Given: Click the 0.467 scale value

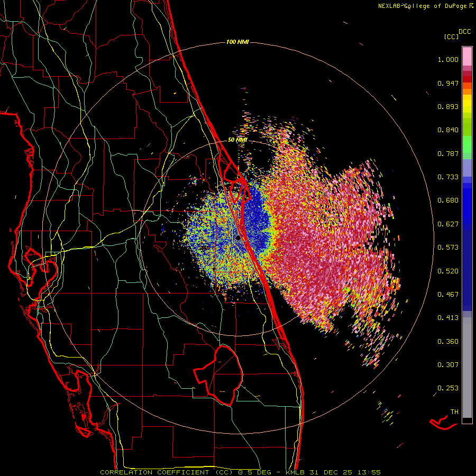Looking at the screenshot, I should point(448,295).
